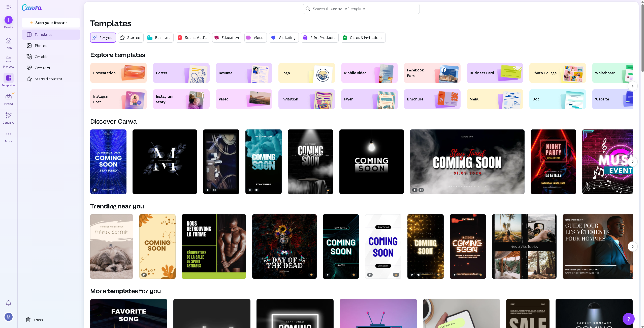Click the template search field
Viewport: 644px width, 328px height.
pyautogui.click(x=361, y=9)
